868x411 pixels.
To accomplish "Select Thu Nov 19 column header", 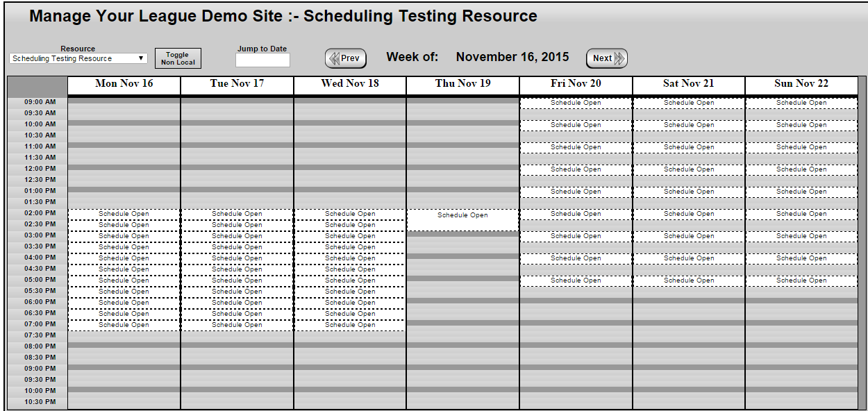I will (463, 84).
